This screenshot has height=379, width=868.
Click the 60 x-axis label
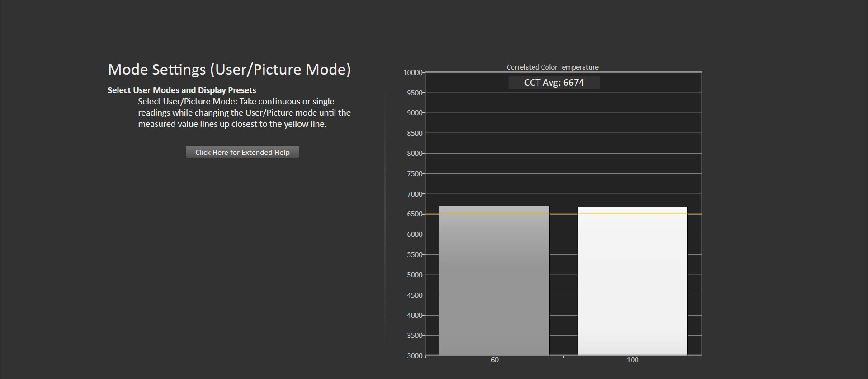[x=495, y=360]
